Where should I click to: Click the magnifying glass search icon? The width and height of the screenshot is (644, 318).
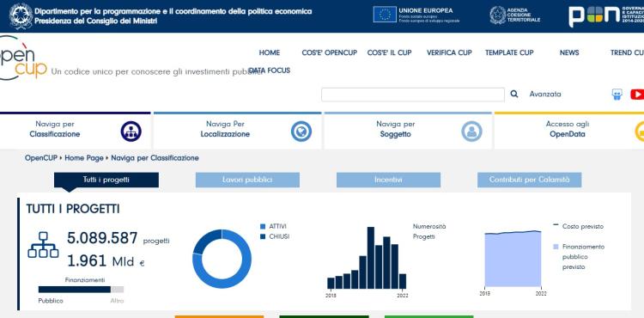click(513, 94)
